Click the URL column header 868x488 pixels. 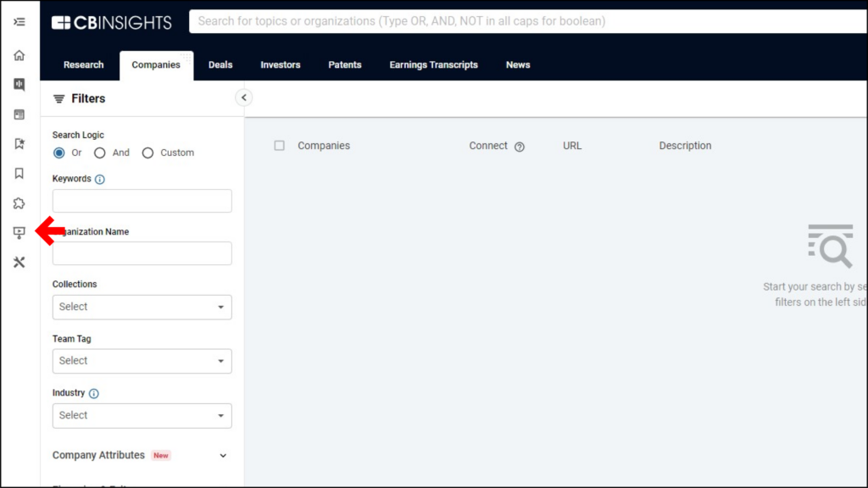[572, 146]
